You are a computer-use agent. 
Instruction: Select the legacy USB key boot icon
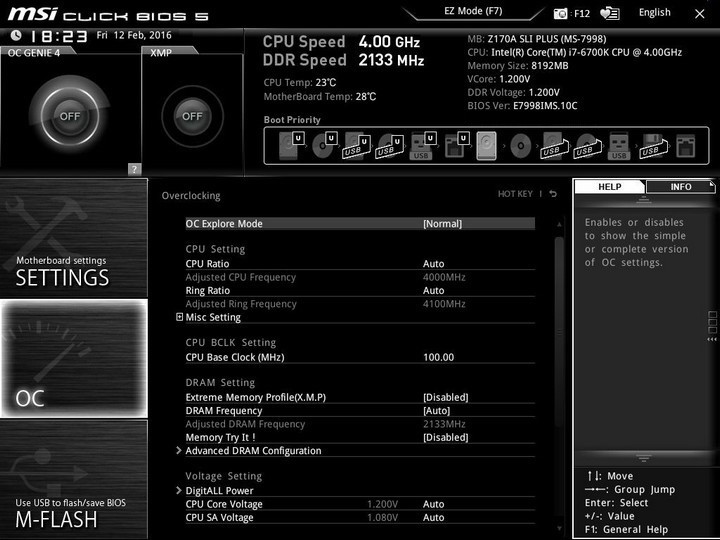click(x=619, y=146)
